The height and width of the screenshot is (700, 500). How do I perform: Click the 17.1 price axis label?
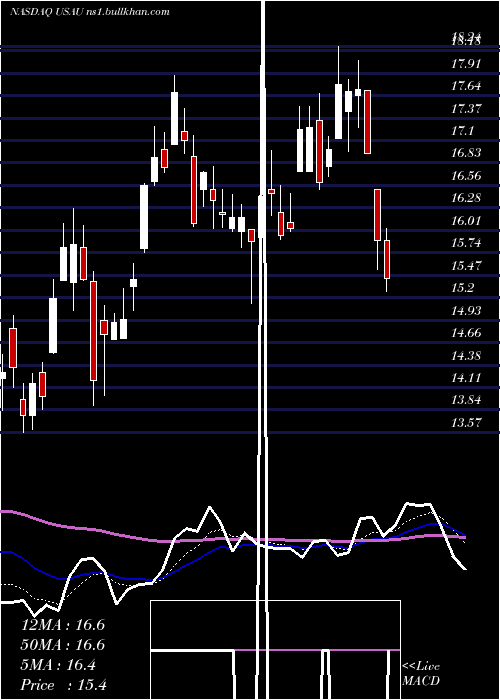(462, 131)
